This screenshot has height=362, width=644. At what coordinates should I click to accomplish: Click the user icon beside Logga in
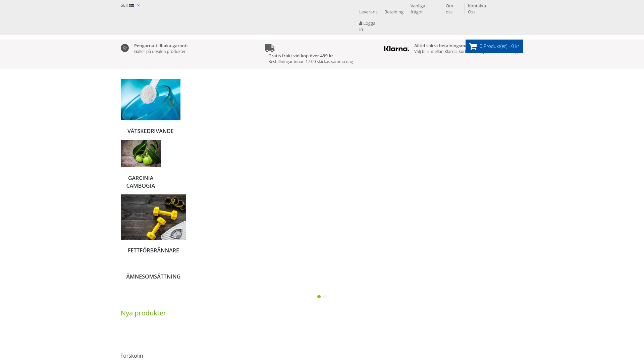pyautogui.click(x=361, y=23)
